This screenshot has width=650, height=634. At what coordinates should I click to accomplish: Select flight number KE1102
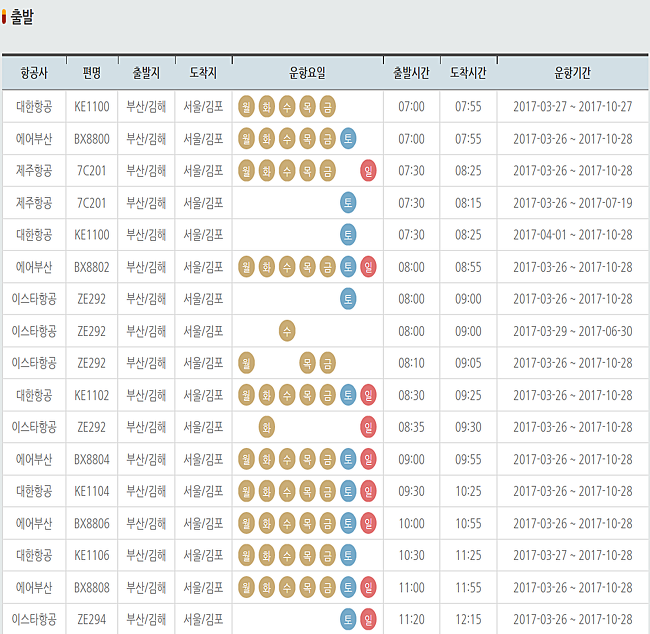(x=92, y=395)
